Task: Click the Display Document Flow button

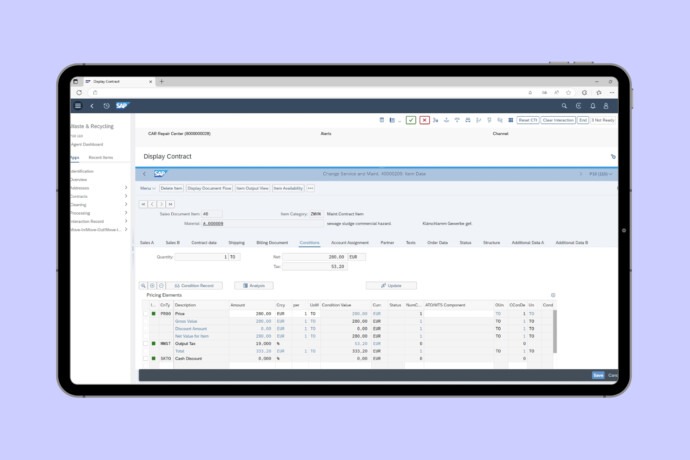Action: coord(209,187)
